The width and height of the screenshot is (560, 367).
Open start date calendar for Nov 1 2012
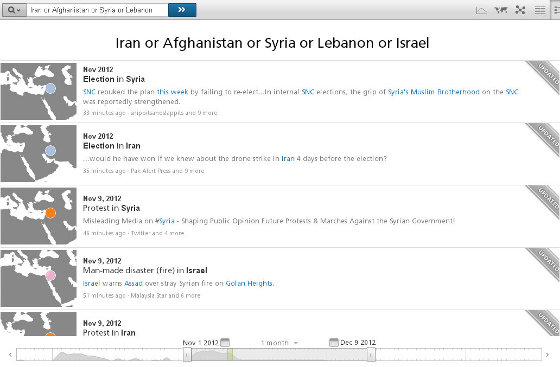coord(225,342)
